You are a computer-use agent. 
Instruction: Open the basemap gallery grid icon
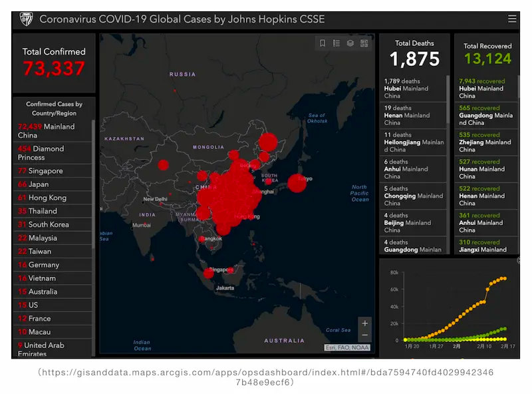[364, 43]
